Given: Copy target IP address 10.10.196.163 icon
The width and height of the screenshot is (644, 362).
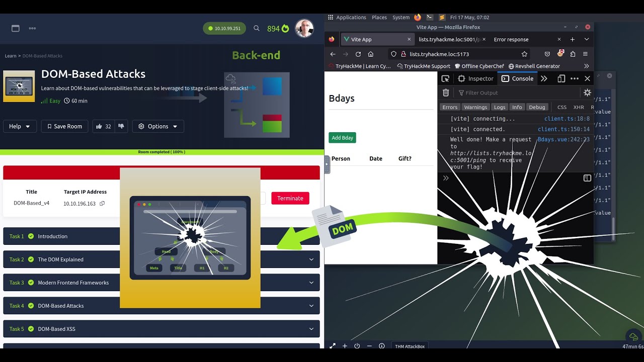Looking at the screenshot, I should point(102,204).
